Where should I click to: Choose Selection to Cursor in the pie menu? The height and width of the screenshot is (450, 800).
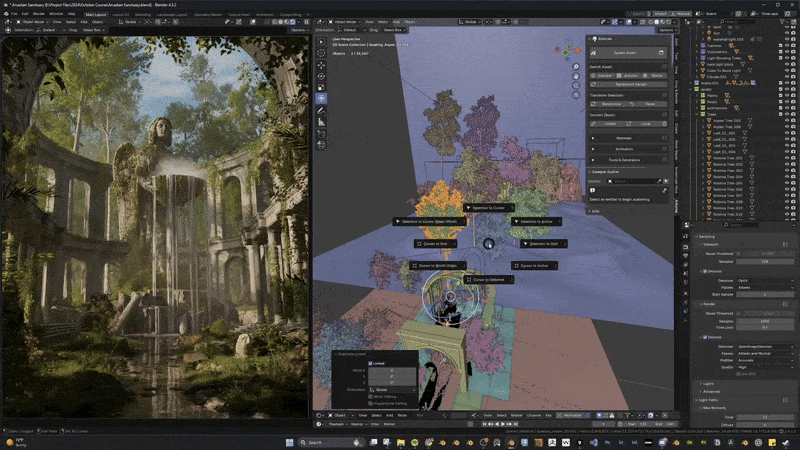[x=489, y=208]
